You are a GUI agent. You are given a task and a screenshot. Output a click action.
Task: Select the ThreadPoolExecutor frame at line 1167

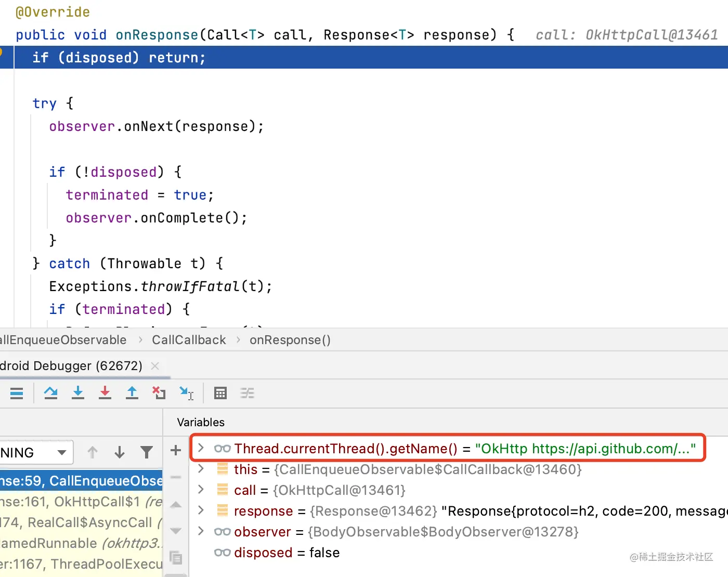(81, 564)
